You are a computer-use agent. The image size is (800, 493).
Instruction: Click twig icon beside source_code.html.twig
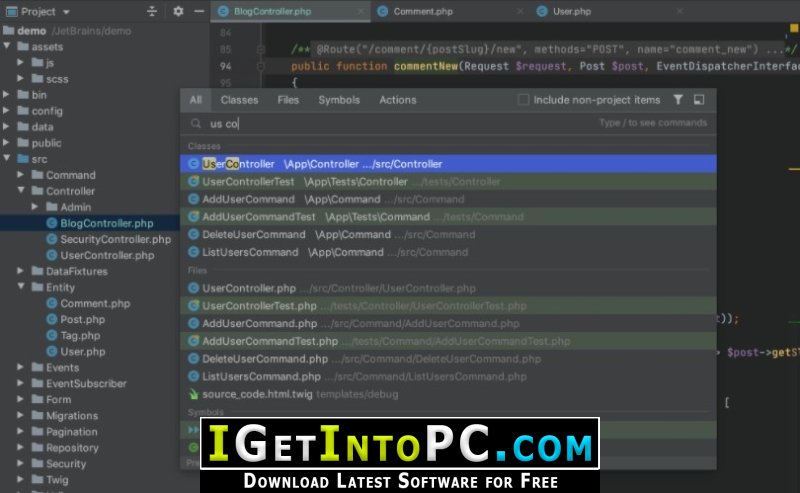193,394
